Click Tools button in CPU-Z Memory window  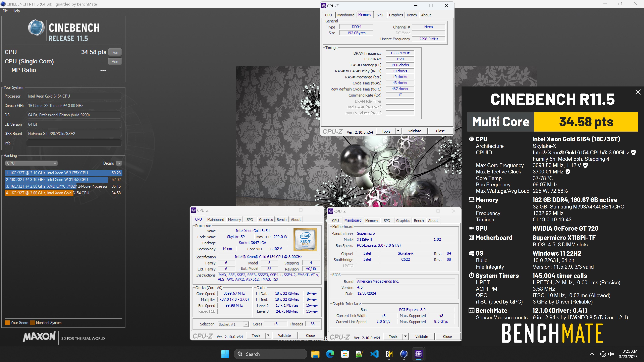(x=386, y=131)
